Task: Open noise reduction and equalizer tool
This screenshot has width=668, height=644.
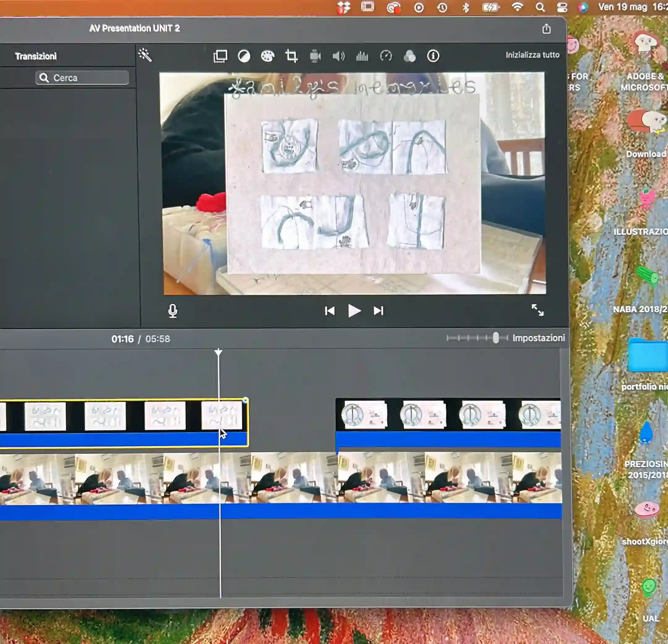Action: click(x=362, y=56)
